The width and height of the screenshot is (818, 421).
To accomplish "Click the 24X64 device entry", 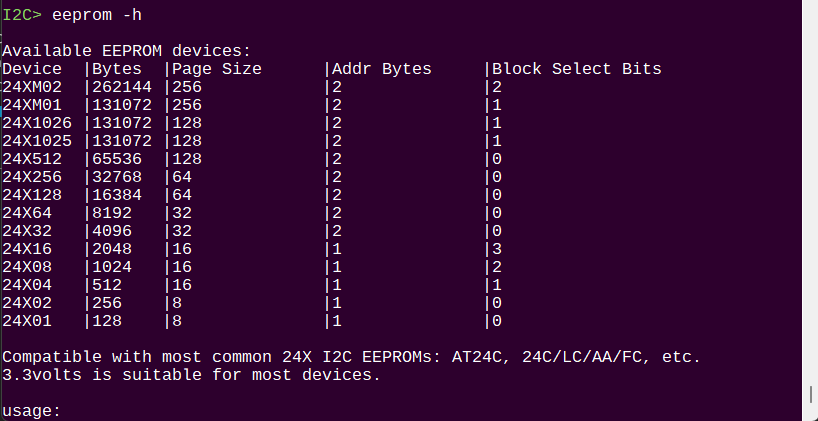I will 27,213.
